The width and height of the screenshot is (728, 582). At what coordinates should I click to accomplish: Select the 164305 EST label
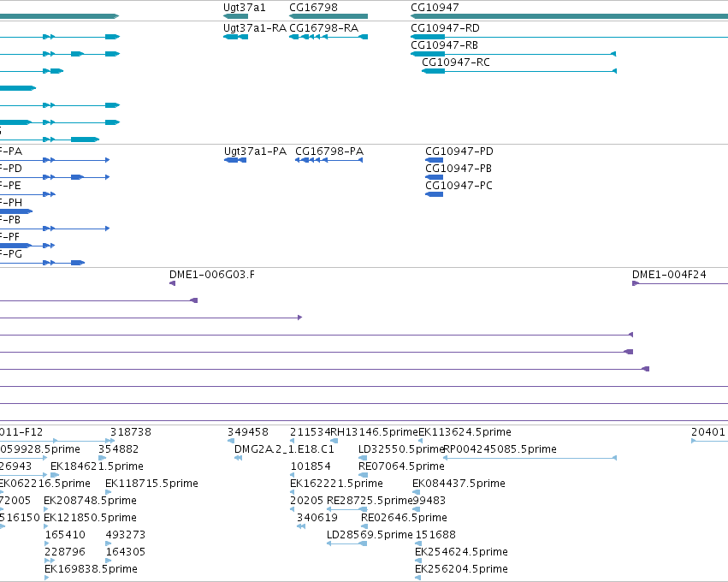126,552
